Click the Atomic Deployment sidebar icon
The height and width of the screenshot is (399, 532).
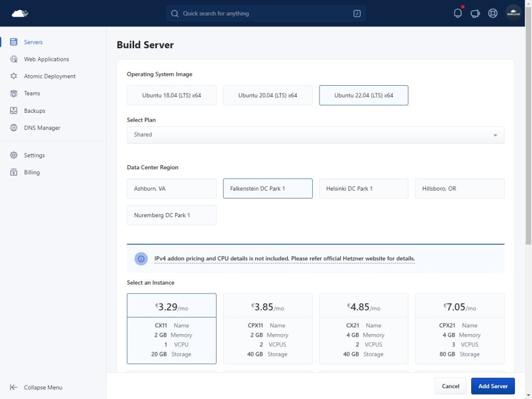point(14,76)
